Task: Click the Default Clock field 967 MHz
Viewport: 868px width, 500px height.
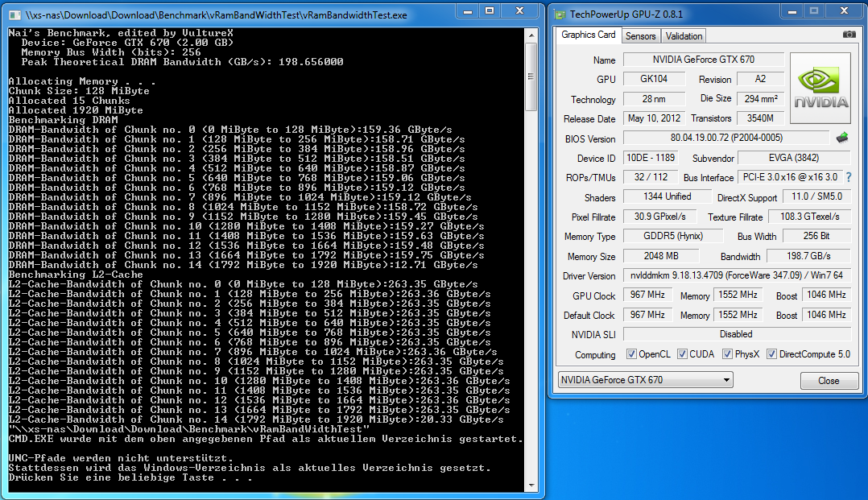Action: tap(647, 315)
